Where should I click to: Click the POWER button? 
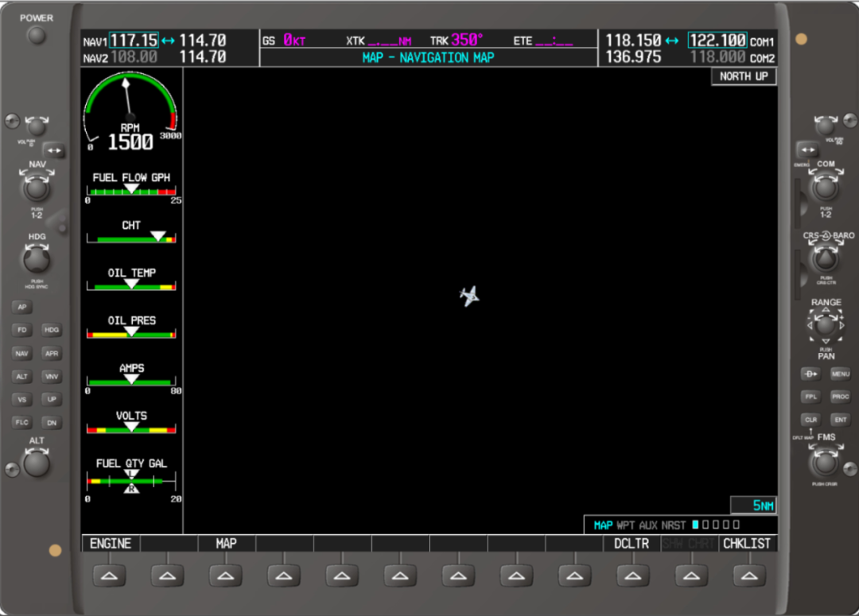[x=37, y=35]
